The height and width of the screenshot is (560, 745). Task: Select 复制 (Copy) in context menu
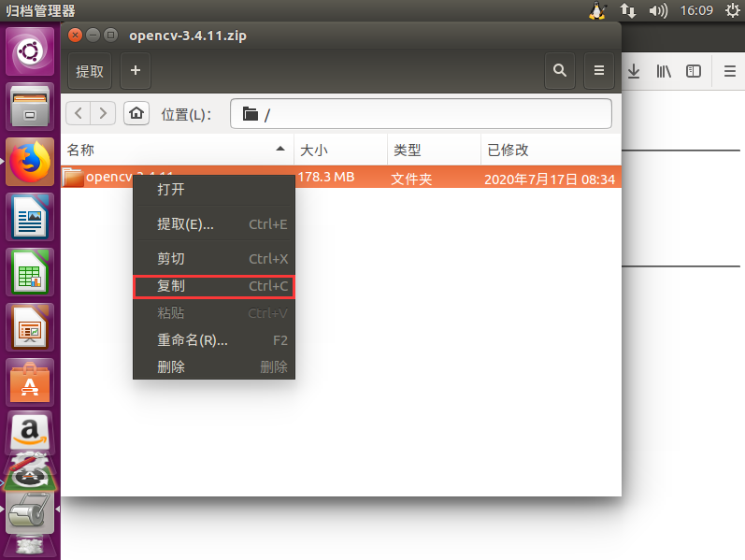(x=214, y=287)
